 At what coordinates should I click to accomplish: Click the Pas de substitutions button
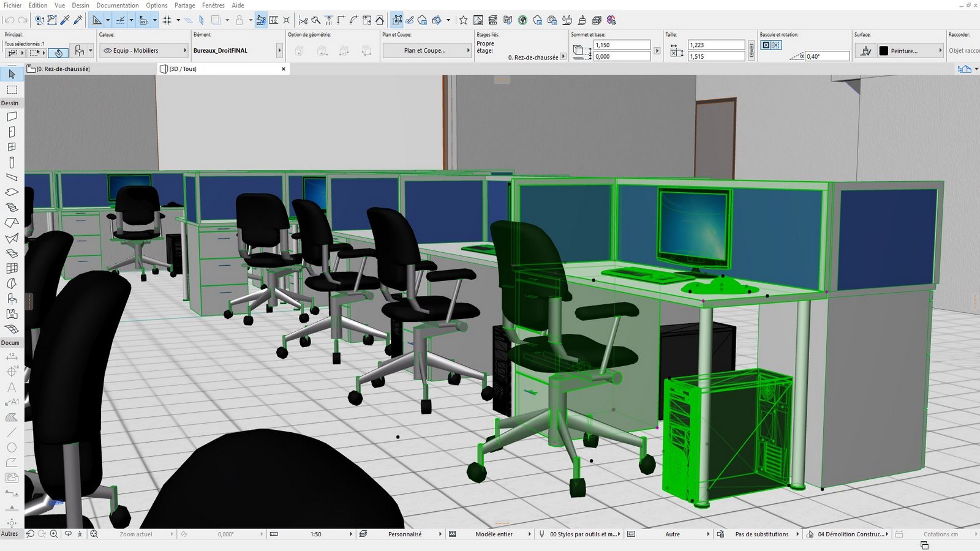[x=761, y=534]
